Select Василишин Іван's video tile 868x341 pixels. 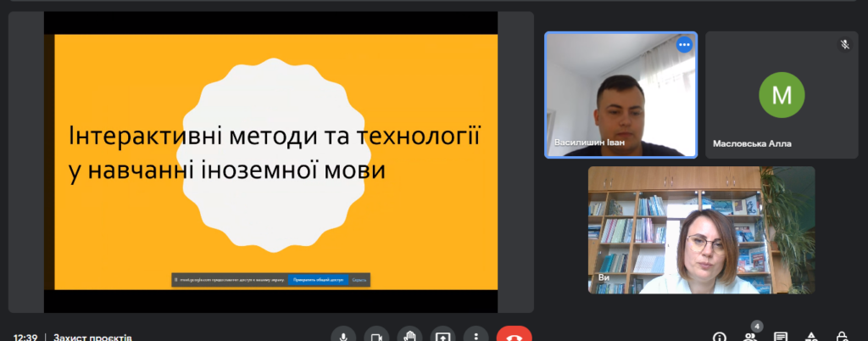pyautogui.click(x=620, y=95)
